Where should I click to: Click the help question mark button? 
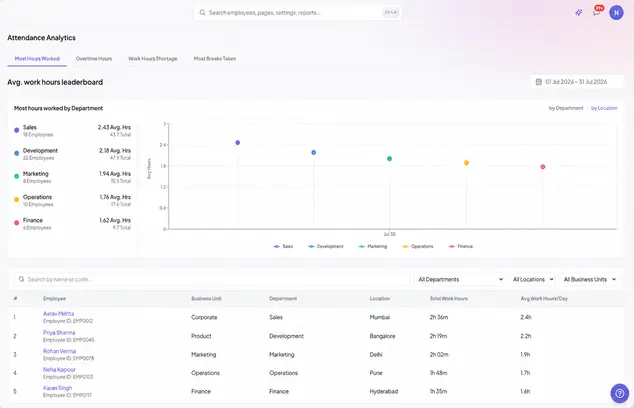(x=619, y=393)
